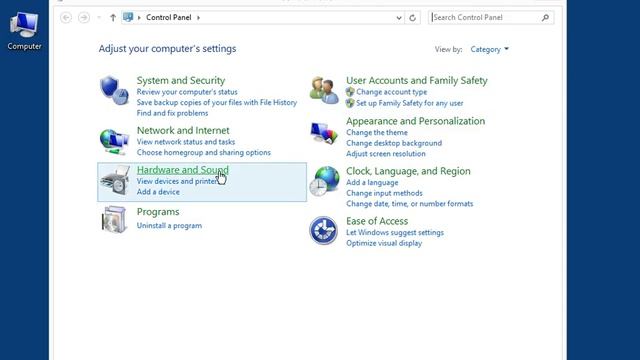Open the Computer desktop icon
The height and width of the screenshot is (360, 640).
coord(24,31)
